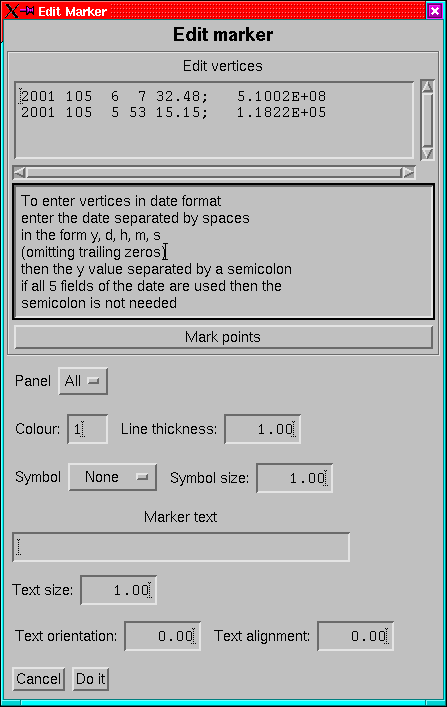The image size is (447, 707).
Task: Click help text 'semicolon is not needed'
Action: tap(99, 303)
